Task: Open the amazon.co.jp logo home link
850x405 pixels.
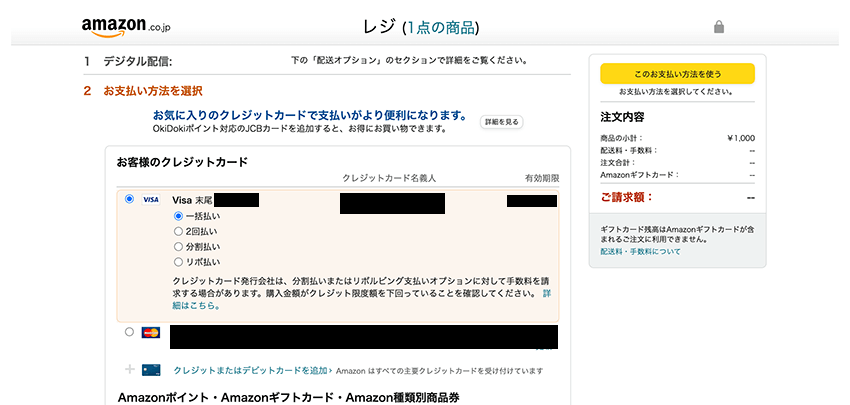Action: click(126, 27)
